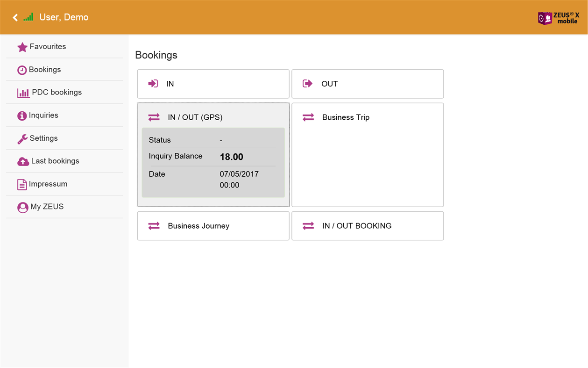The width and height of the screenshot is (588, 368).
Task: Click the Favourites star icon
Action: (x=22, y=47)
